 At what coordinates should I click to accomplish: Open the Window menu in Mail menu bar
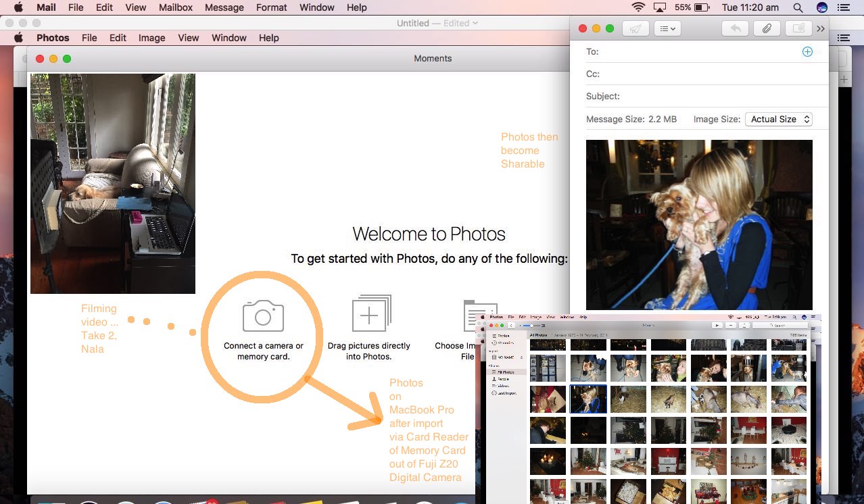(x=317, y=7)
